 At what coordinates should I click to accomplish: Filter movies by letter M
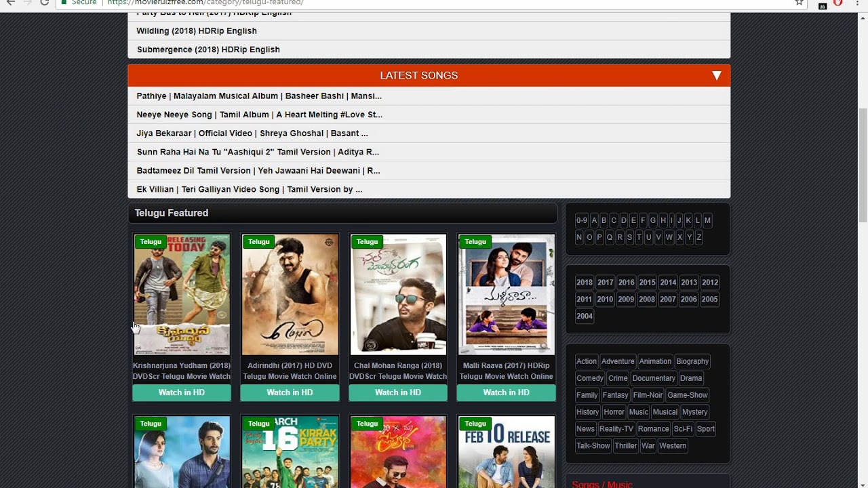point(707,221)
